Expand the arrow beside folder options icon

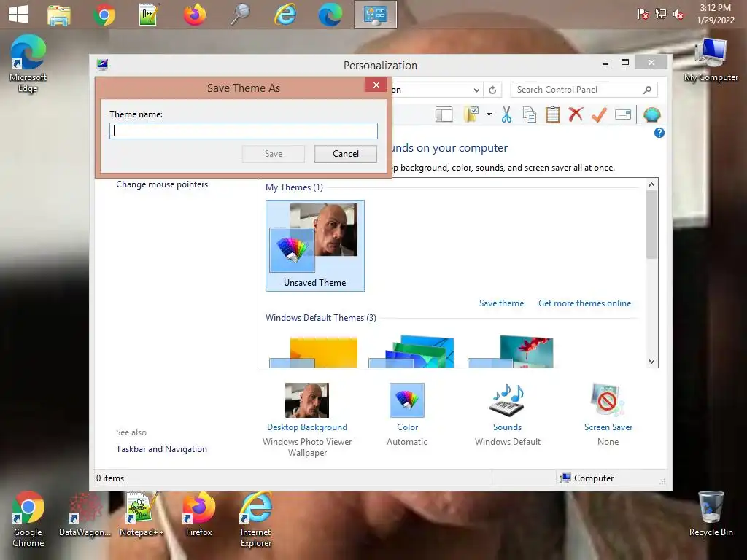tap(489, 114)
